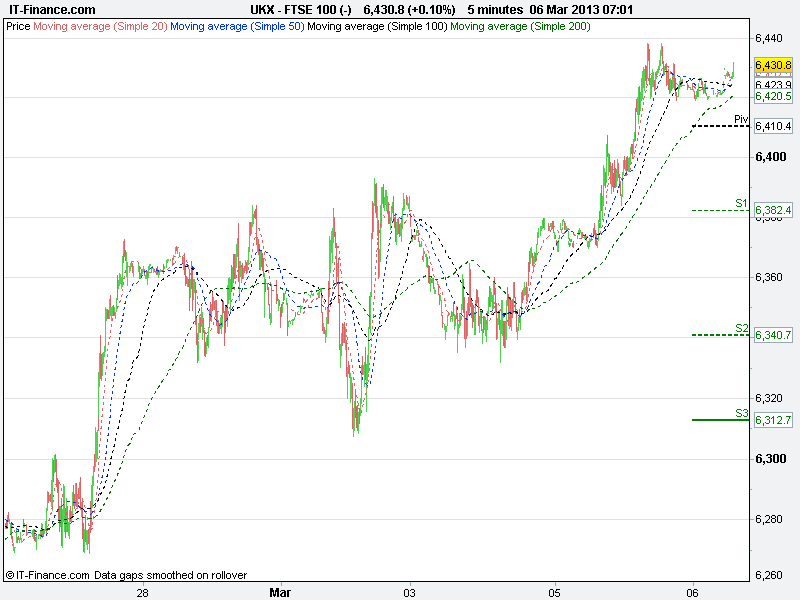Select the Moving average (Simple 200) legend
The width and height of the screenshot is (800, 600).
coord(520,26)
